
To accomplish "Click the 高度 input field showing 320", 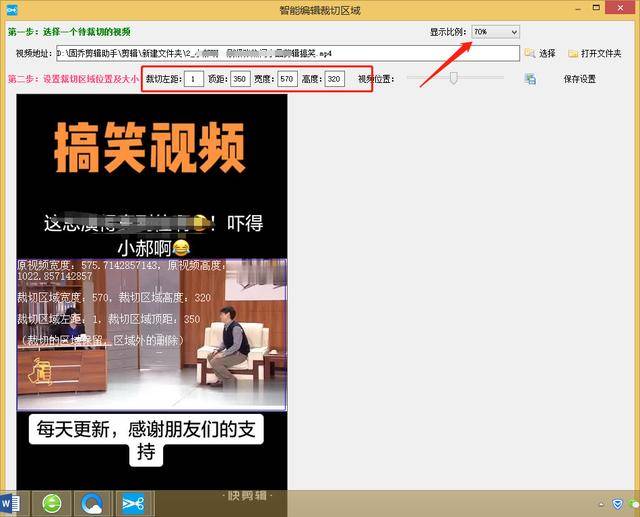I will click(334, 79).
